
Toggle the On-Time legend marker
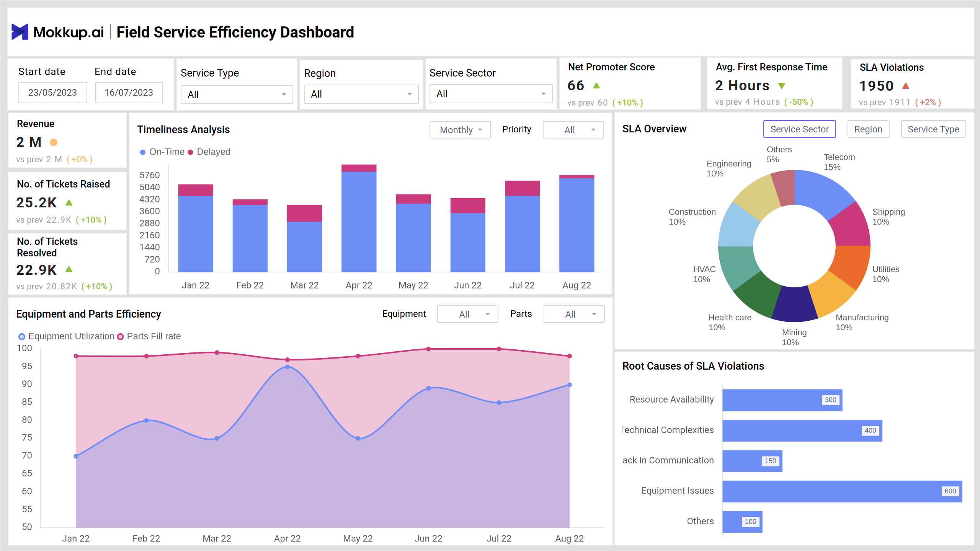coord(143,152)
